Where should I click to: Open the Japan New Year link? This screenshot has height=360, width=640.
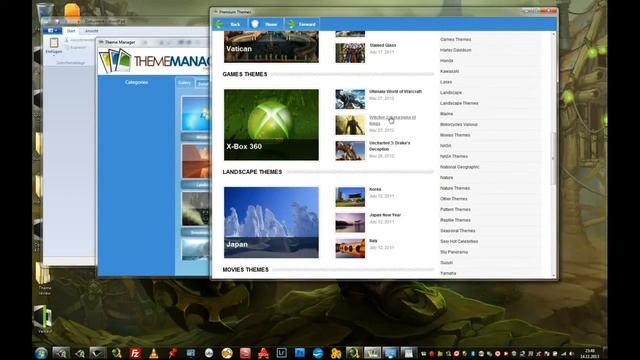385,215
